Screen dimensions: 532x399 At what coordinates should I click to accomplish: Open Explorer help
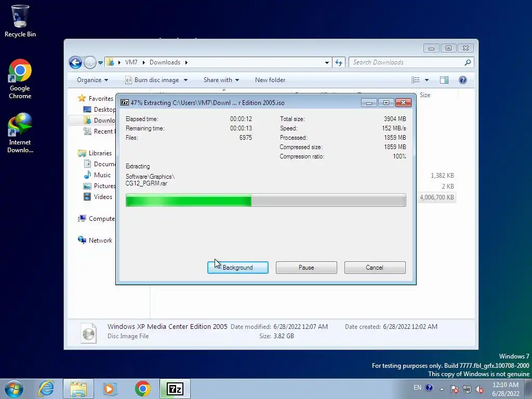coord(463,80)
